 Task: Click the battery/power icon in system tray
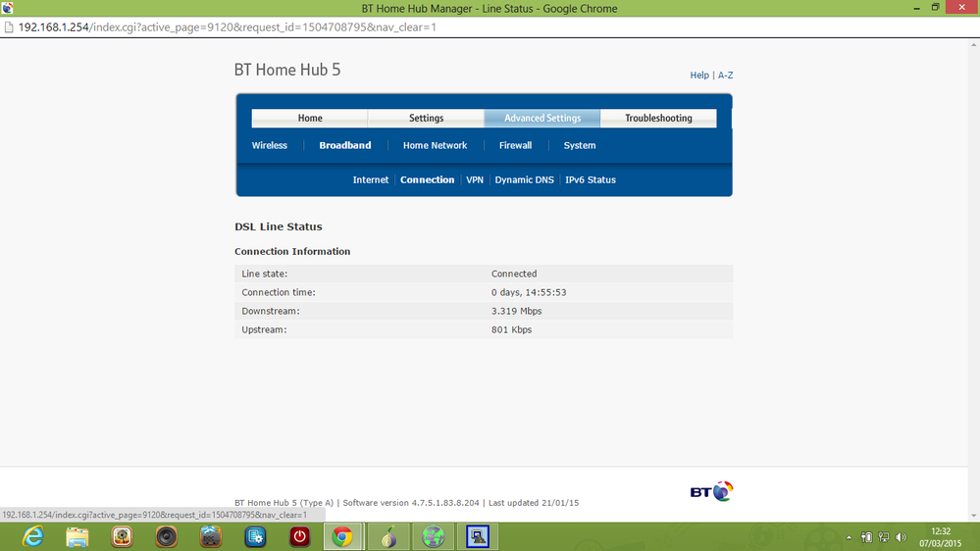[866, 537]
